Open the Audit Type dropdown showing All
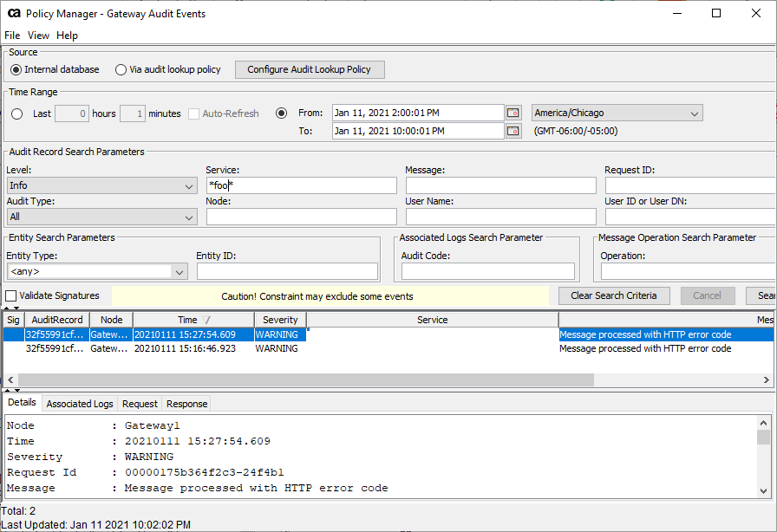777x532 pixels. [x=102, y=217]
